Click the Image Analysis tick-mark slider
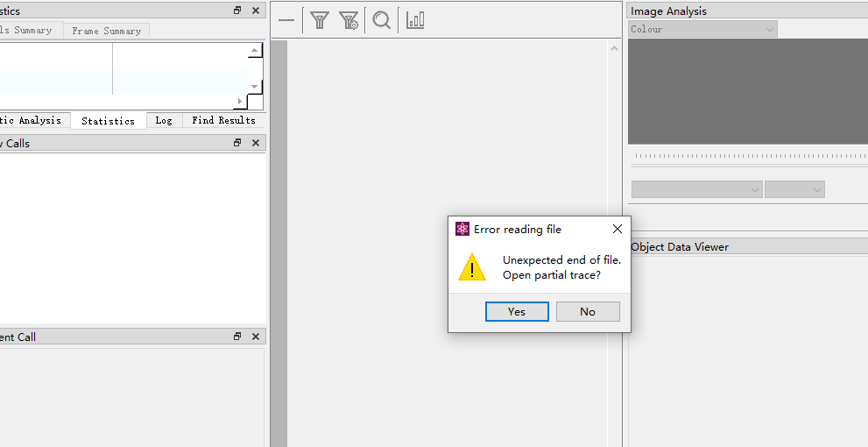 pos(750,160)
